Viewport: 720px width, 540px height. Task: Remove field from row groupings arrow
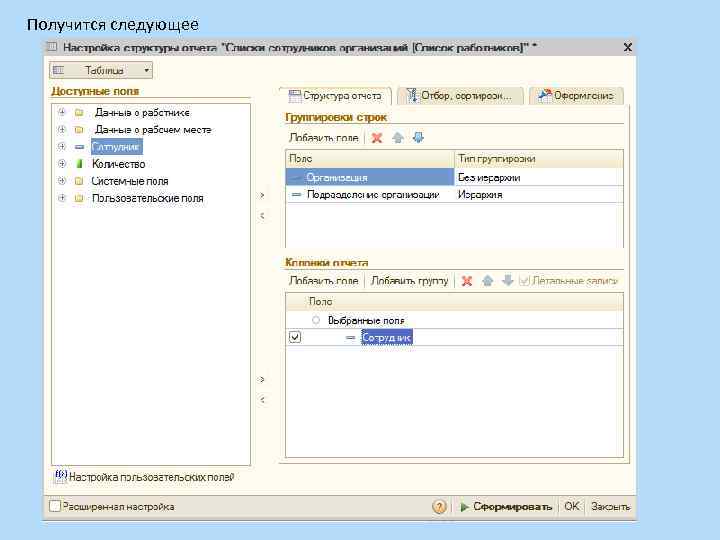click(x=262, y=215)
